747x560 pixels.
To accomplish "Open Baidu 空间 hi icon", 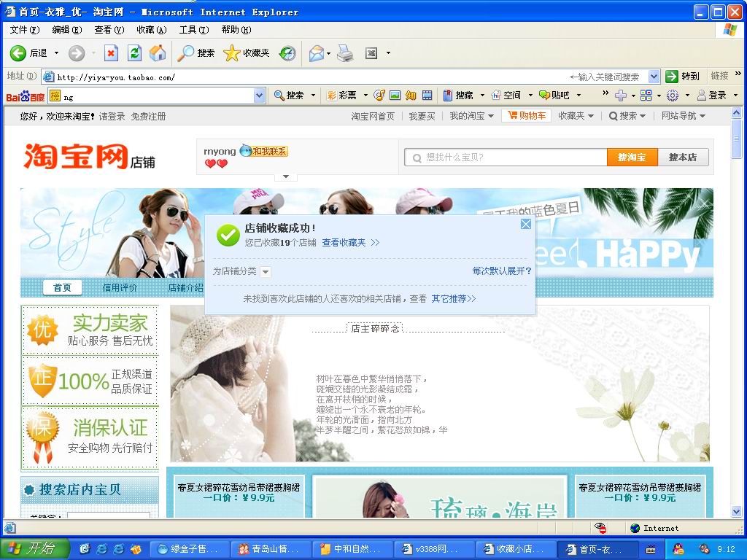I will (x=496, y=96).
